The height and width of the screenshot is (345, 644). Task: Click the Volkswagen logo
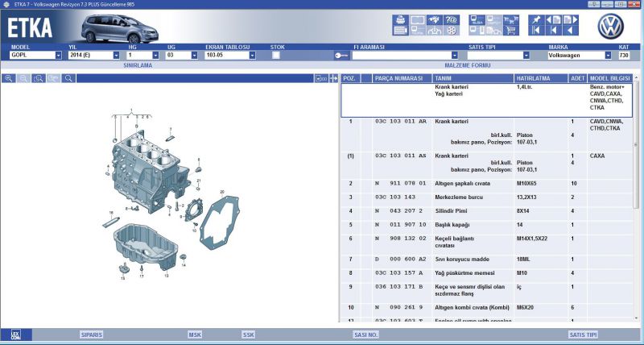tap(610, 26)
